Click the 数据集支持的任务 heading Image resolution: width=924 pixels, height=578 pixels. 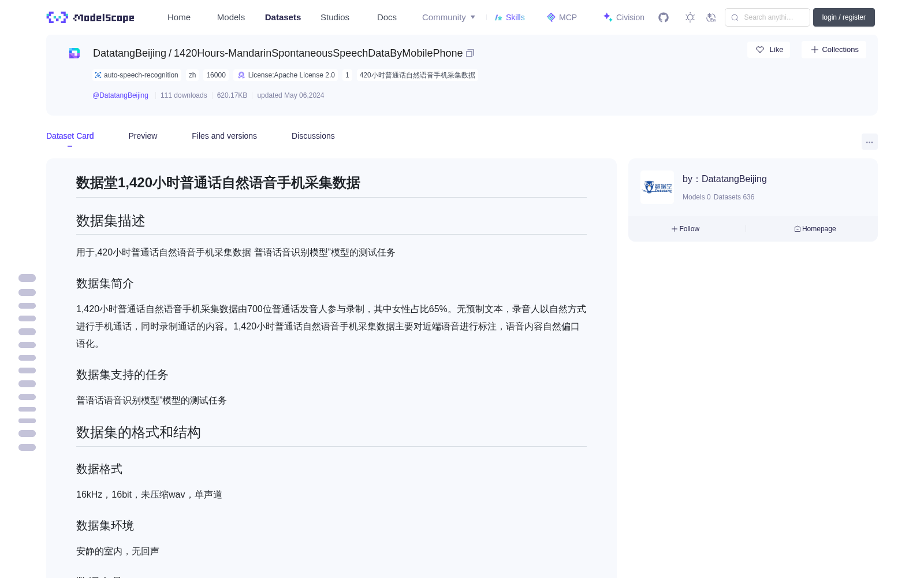point(122,375)
